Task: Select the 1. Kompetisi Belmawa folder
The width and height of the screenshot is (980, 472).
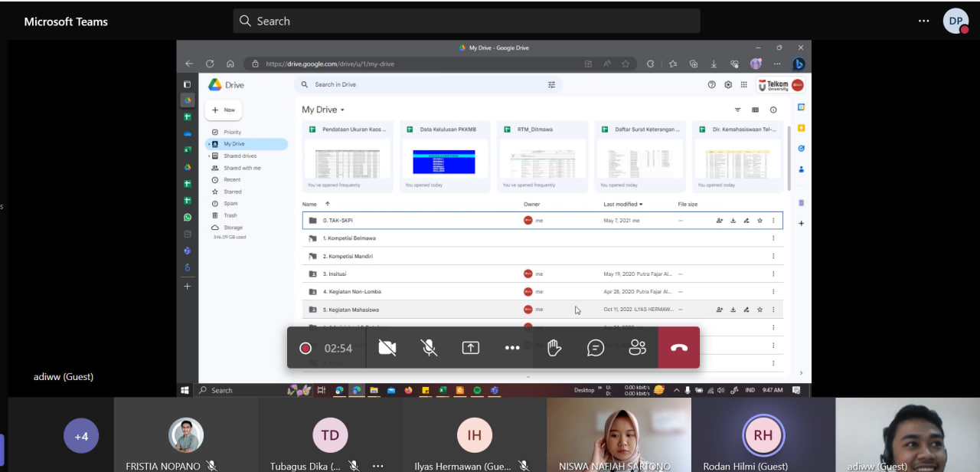Action: pyautogui.click(x=543, y=238)
